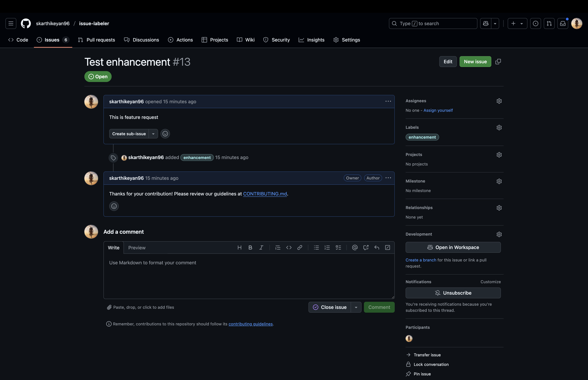Image resolution: width=588 pixels, height=380 pixels.
Task: Copy issue link icon next to New issue
Action: coord(498,62)
